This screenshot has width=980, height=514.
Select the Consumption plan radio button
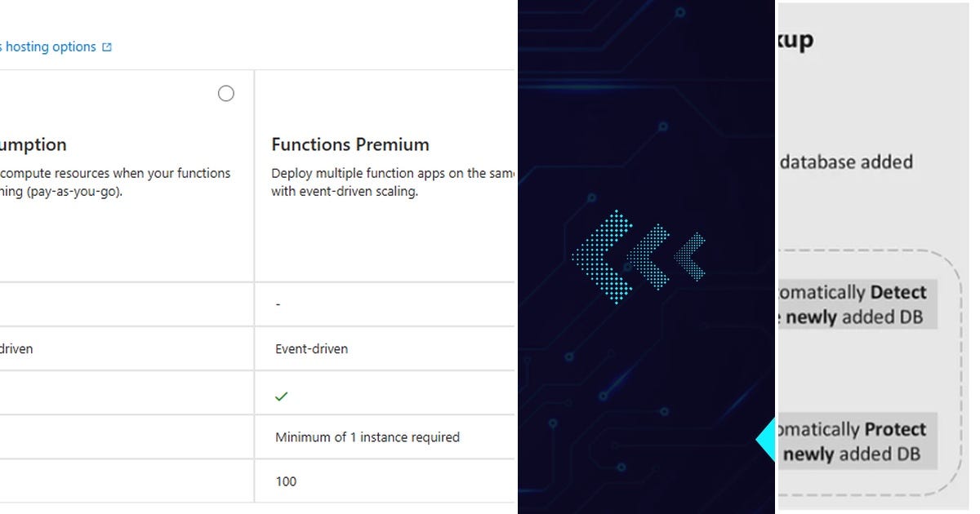[x=226, y=94]
